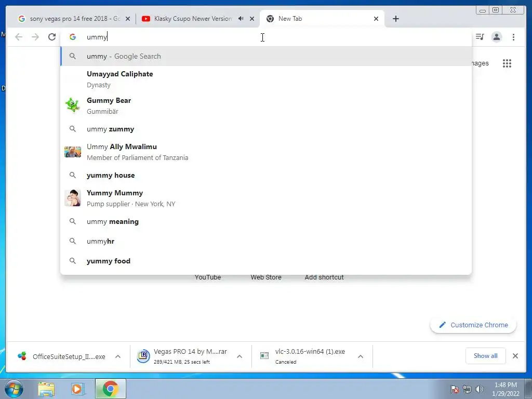The height and width of the screenshot is (399, 532).
Task: Switch to Klasky Csupo Newer Version tab
Action: pos(193,19)
